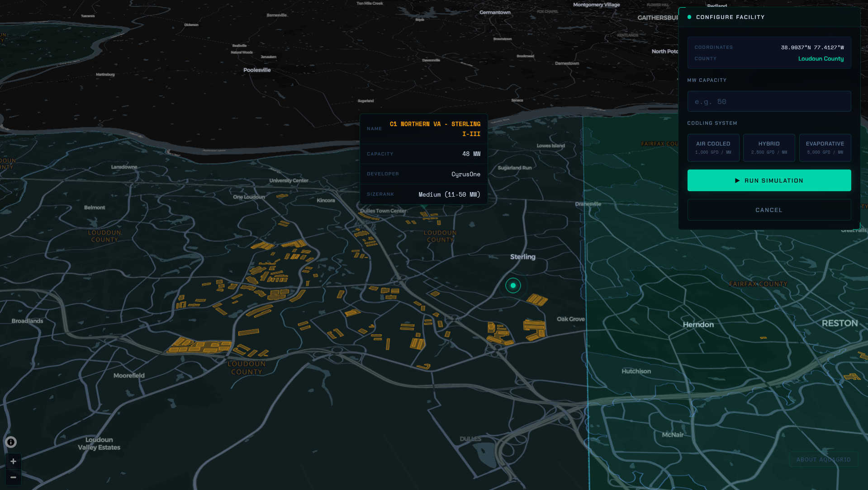Click the Oak Grove map label
Image resolution: width=868 pixels, height=490 pixels.
pos(571,319)
